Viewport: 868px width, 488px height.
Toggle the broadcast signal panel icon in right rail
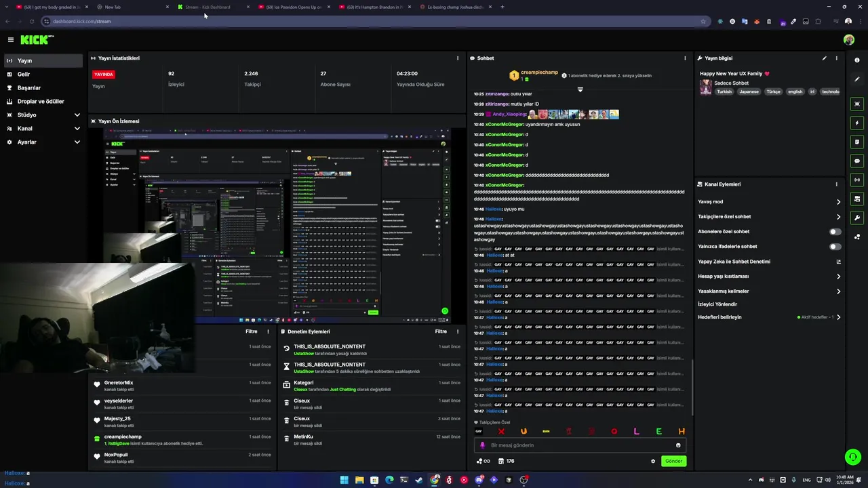pyautogui.click(x=857, y=180)
